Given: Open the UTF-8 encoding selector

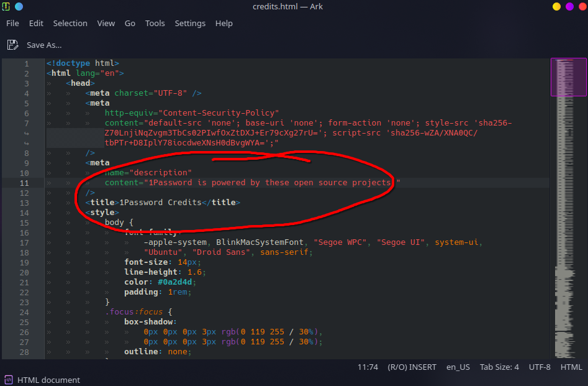Looking at the screenshot, I should point(539,367).
